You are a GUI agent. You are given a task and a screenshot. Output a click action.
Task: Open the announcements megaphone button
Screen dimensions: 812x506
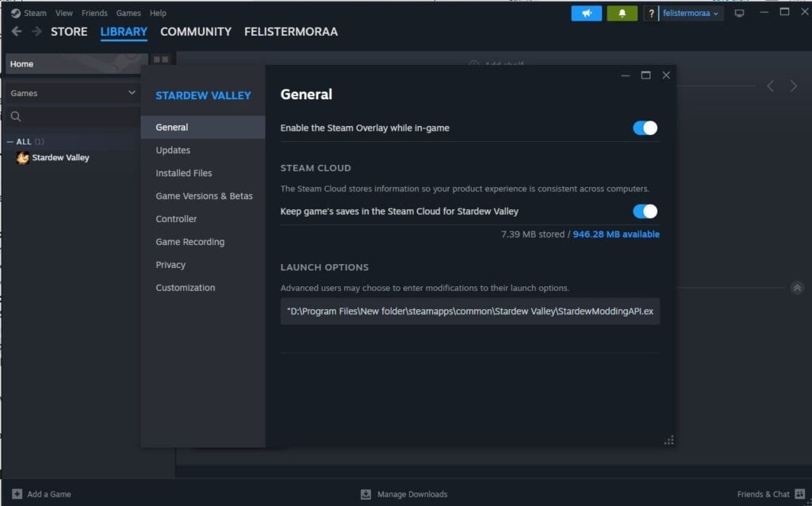[x=586, y=13]
